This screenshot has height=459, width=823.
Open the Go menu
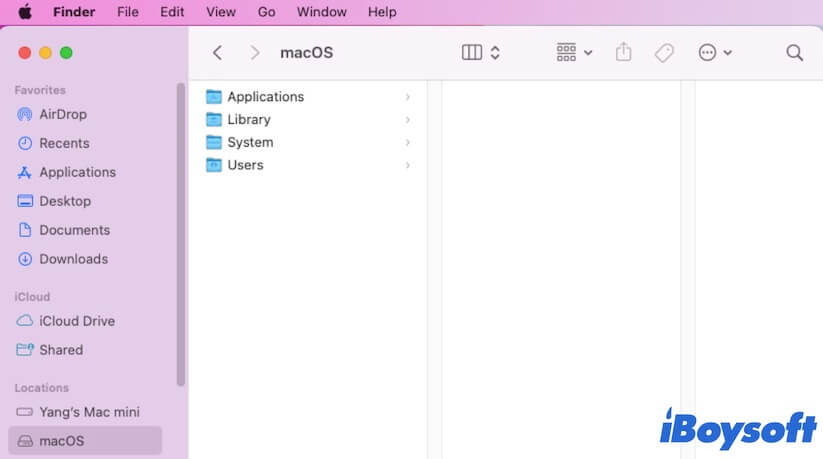(x=267, y=12)
